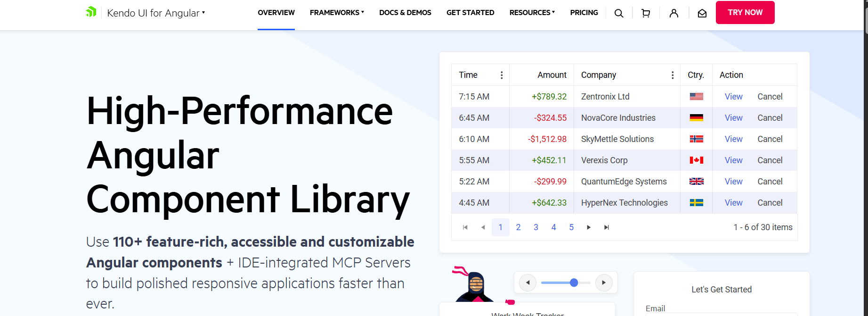The height and width of the screenshot is (316, 868).
Task: Click View link for Zentronix Ltd
Action: tap(733, 97)
